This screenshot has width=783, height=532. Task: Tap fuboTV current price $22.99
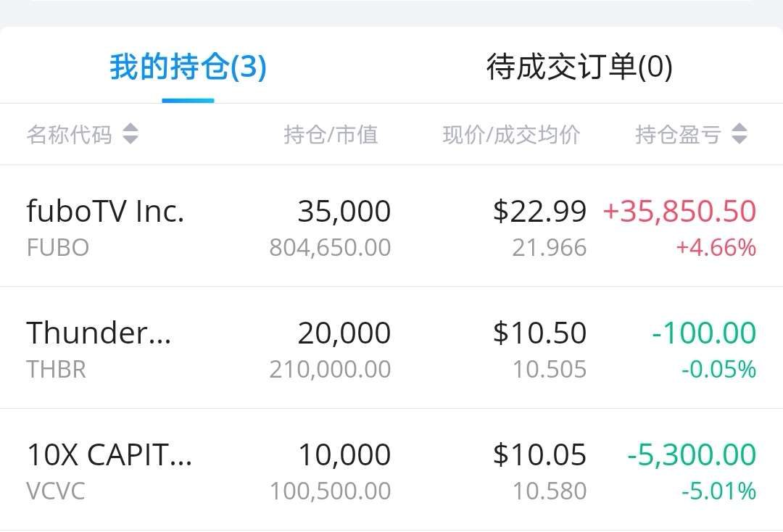coord(539,212)
